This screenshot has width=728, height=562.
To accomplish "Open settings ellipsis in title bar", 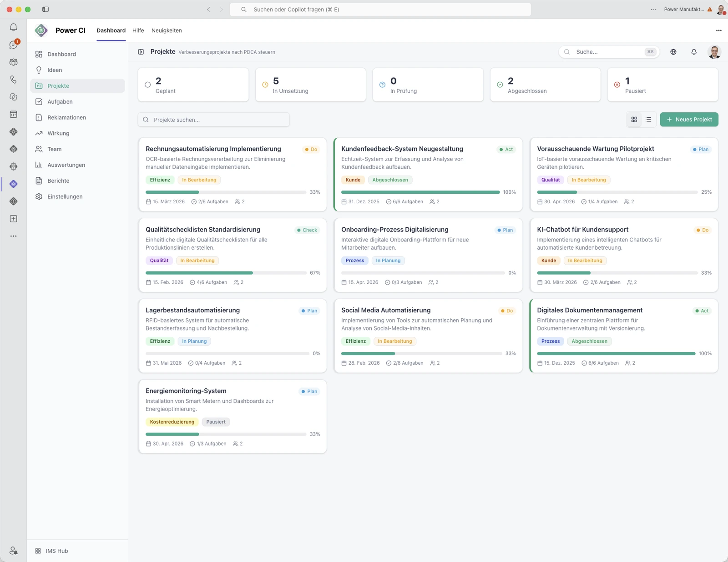I will 653,9.
